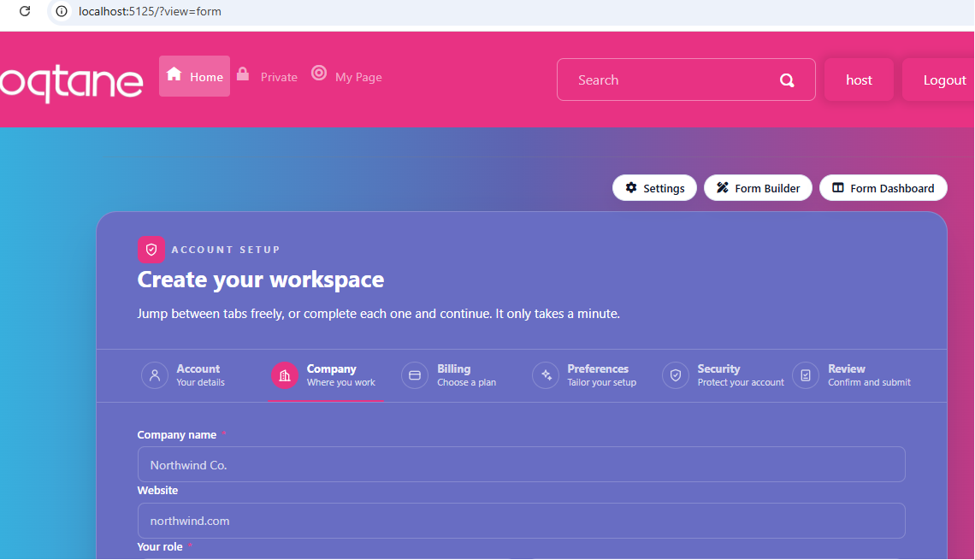This screenshot has height=560, width=975.
Task: Switch to the Security tab
Action: (724, 375)
